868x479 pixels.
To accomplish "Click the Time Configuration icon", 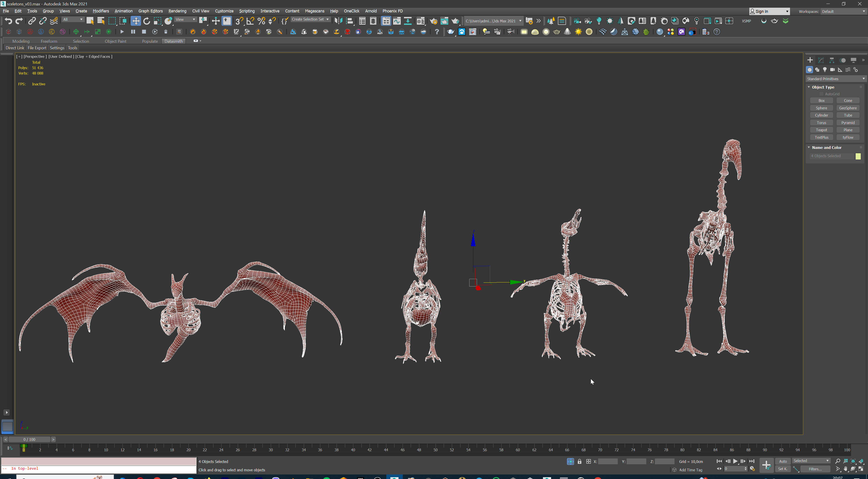I will click(x=752, y=469).
